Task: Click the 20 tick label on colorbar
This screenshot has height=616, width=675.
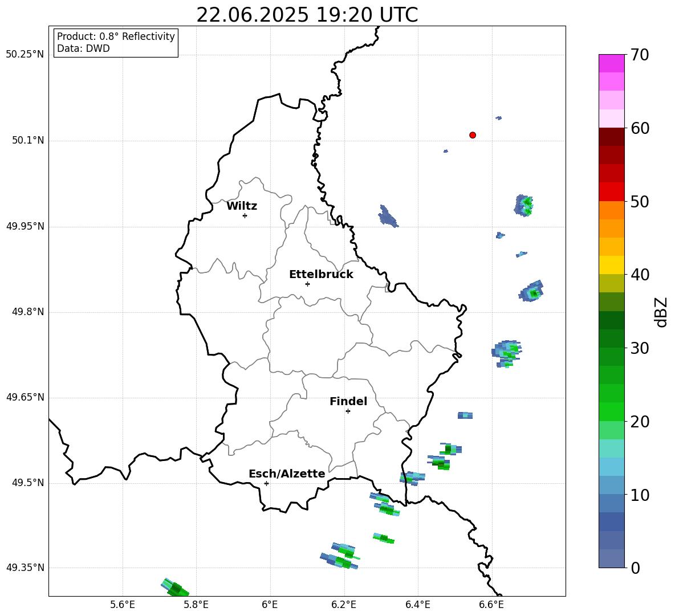Action: (x=640, y=422)
